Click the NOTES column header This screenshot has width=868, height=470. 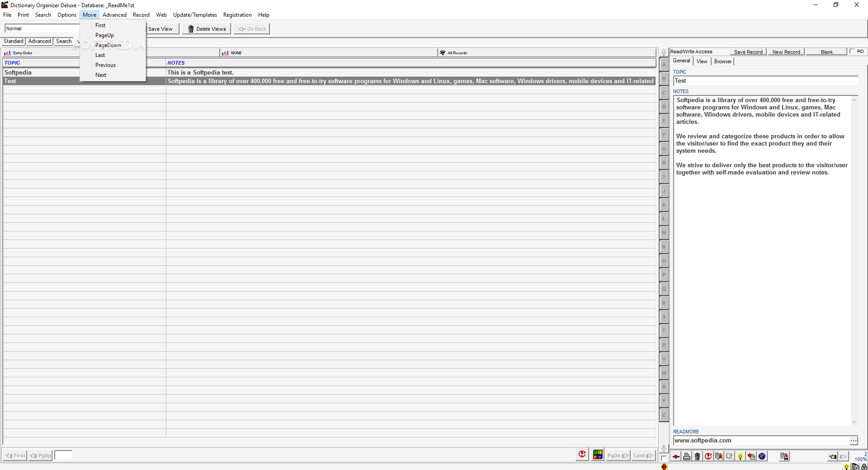(x=410, y=63)
